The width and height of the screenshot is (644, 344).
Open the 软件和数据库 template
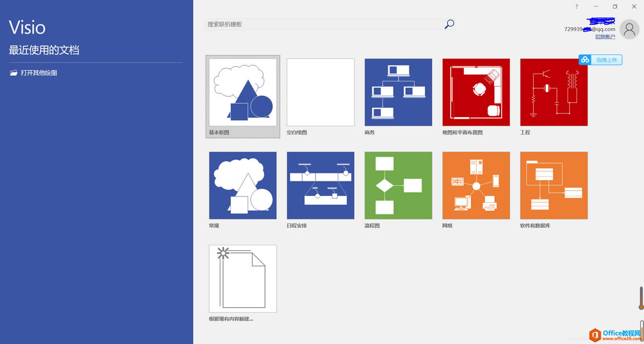click(x=553, y=185)
